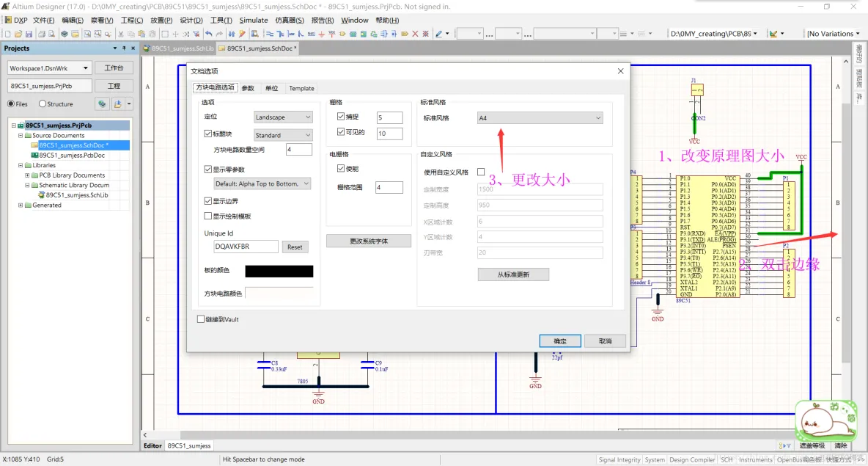The width and height of the screenshot is (868, 466).
Task: Cancel the dialog with 取消
Action: point(605,341)
